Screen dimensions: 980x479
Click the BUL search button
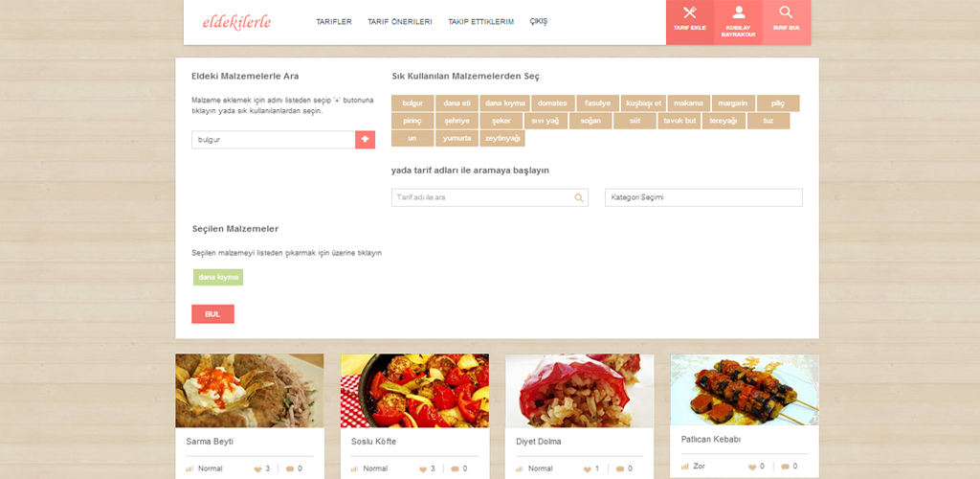[x=212, y=314]
